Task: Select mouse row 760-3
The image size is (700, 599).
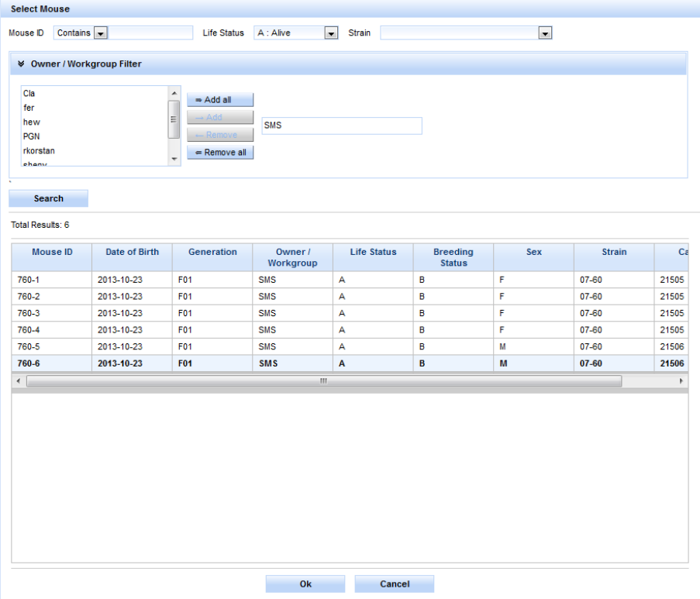Action: point(350,313)
